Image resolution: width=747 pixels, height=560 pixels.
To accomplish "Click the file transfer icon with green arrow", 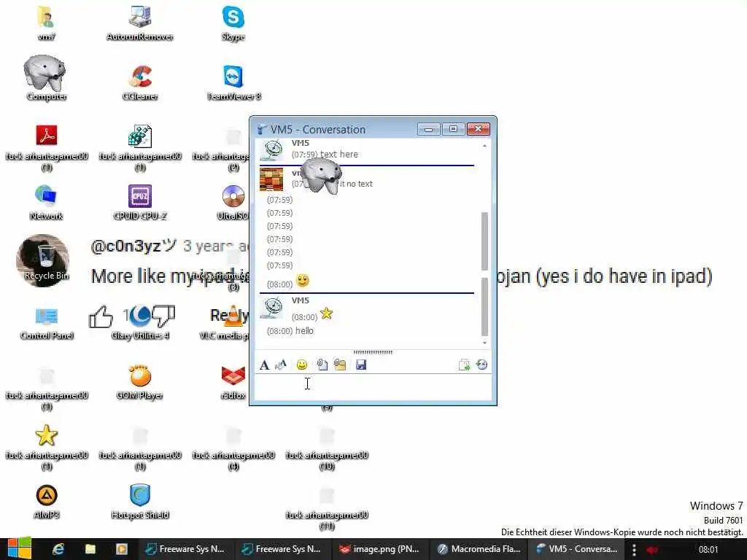I will (x=464, y=365).
